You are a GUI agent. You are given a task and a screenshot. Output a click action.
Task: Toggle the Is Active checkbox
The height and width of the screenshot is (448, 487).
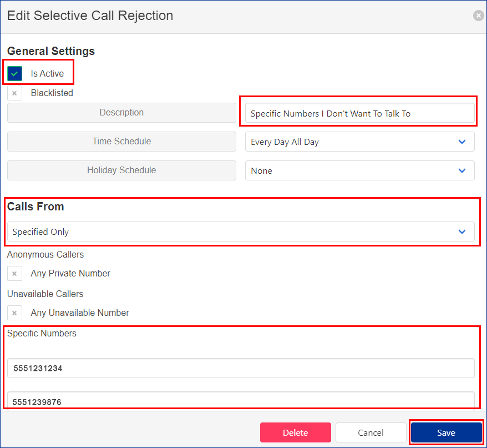(15, 73)
